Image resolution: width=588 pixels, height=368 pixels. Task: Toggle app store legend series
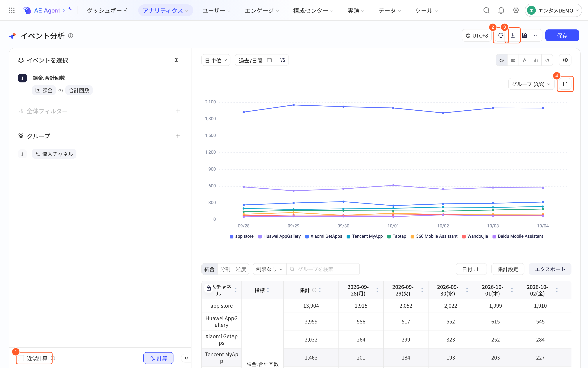[241, 236]
